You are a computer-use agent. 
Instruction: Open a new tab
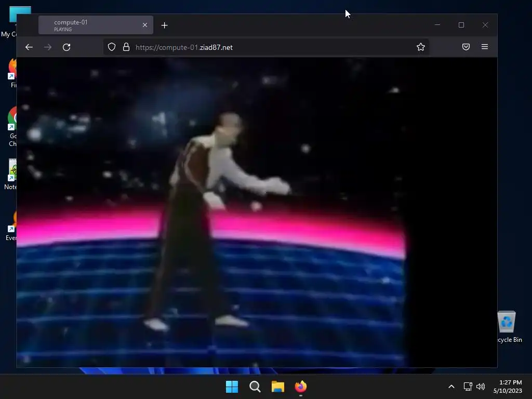(x=165, y=25)
